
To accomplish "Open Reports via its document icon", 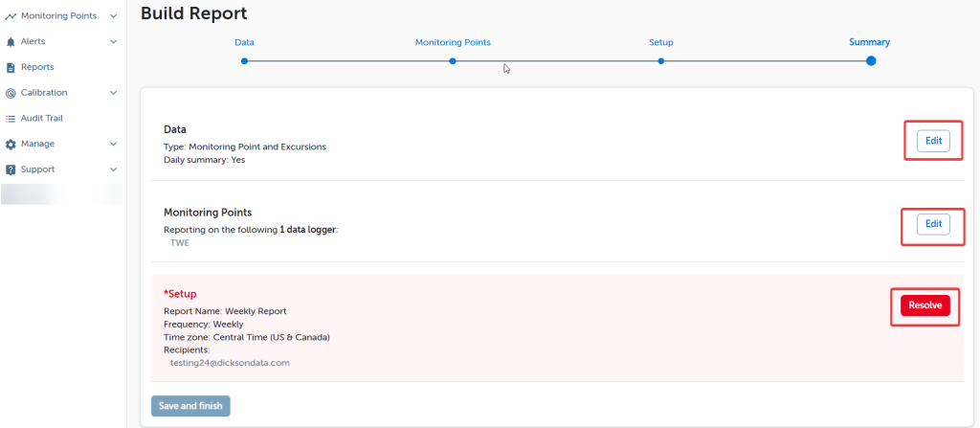I will coord(11,68).
